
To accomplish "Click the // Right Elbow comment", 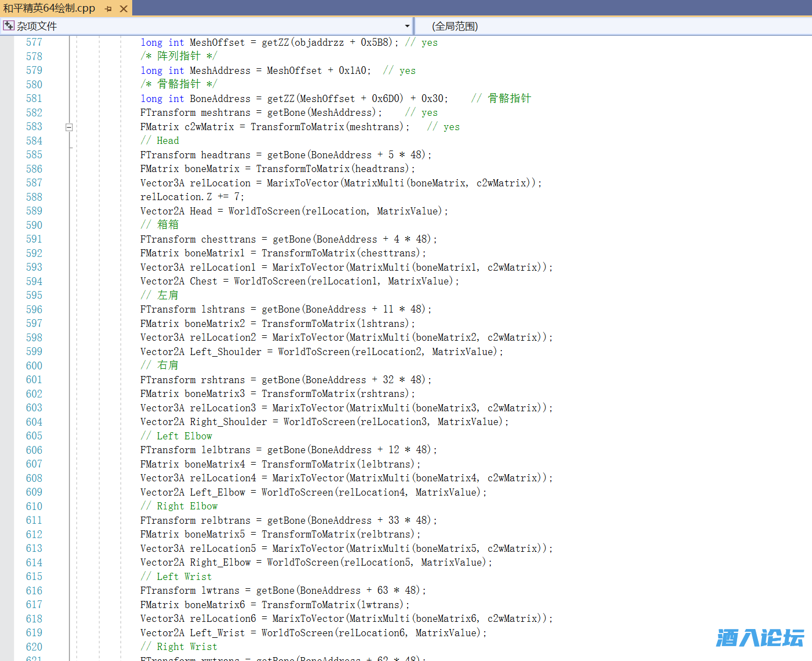I will (x=179, y=506).
